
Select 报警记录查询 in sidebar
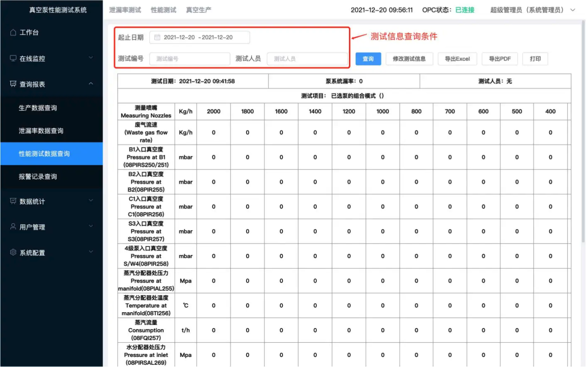click(x=51, y=177)
